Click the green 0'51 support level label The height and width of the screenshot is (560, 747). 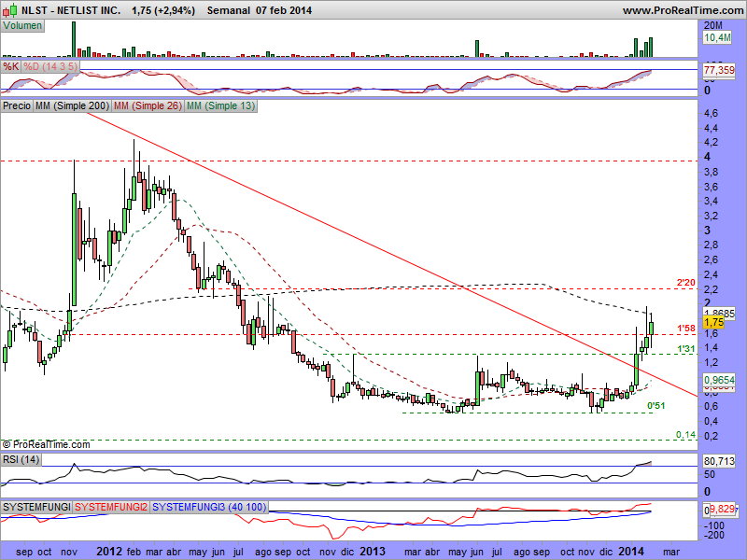pos(655,406)
